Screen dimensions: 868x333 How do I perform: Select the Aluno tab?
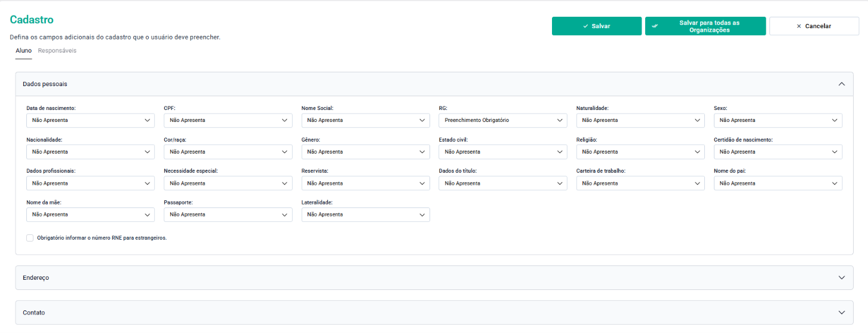pyautogui.click(x=24, y=51)
